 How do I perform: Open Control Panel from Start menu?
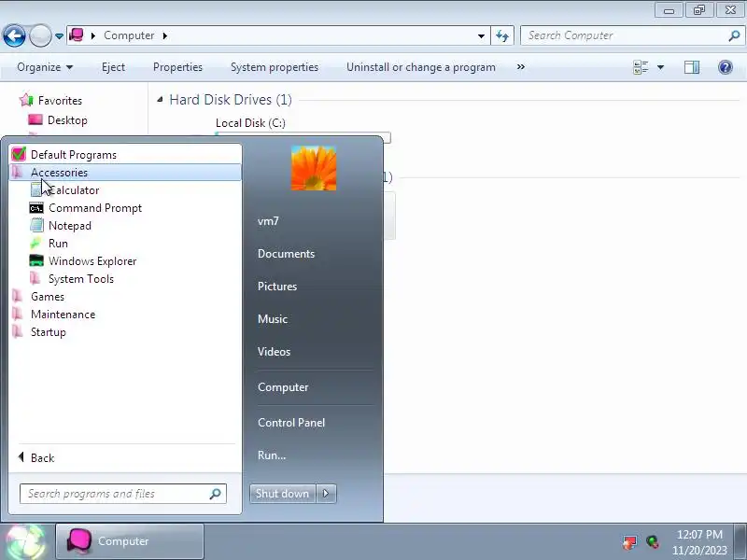pos(291,423)
